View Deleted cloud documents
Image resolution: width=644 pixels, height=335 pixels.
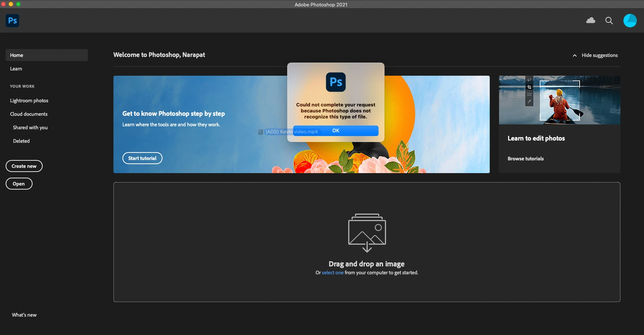(21, 141)
